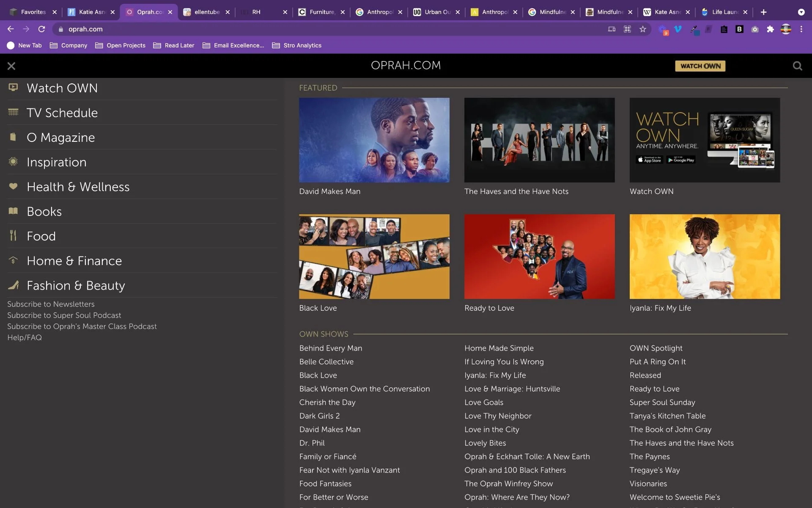Screen dimensions: 812x508
Task: Bookmark this page with star icon
Action: coord(642,29)
